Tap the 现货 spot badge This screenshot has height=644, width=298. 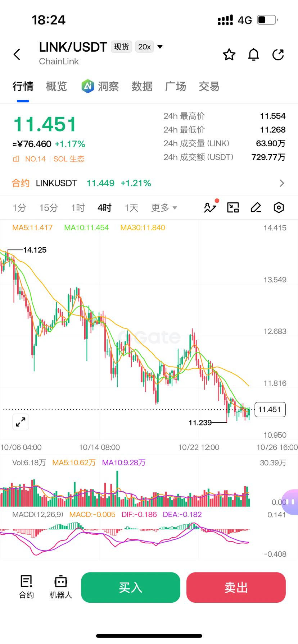point(121,47)
